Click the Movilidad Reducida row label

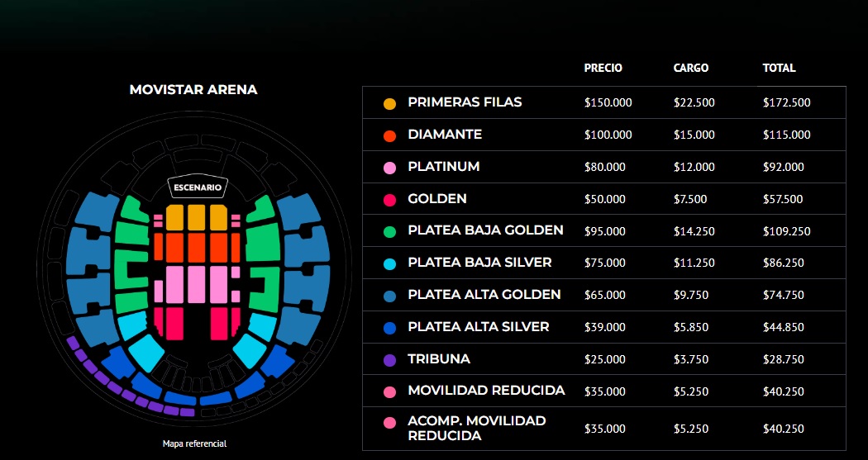pyautogui.click(x=486, y=391)
